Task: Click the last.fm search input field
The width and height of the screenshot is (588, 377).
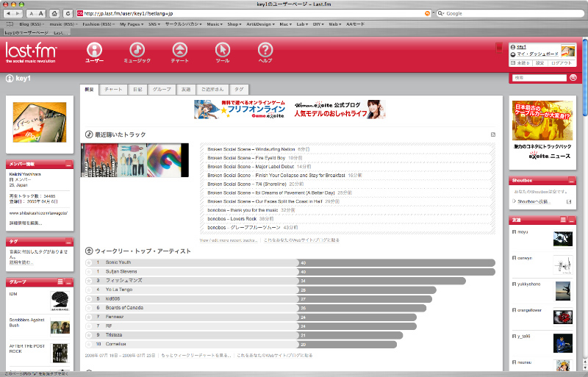Action: (x=539, y=78)
